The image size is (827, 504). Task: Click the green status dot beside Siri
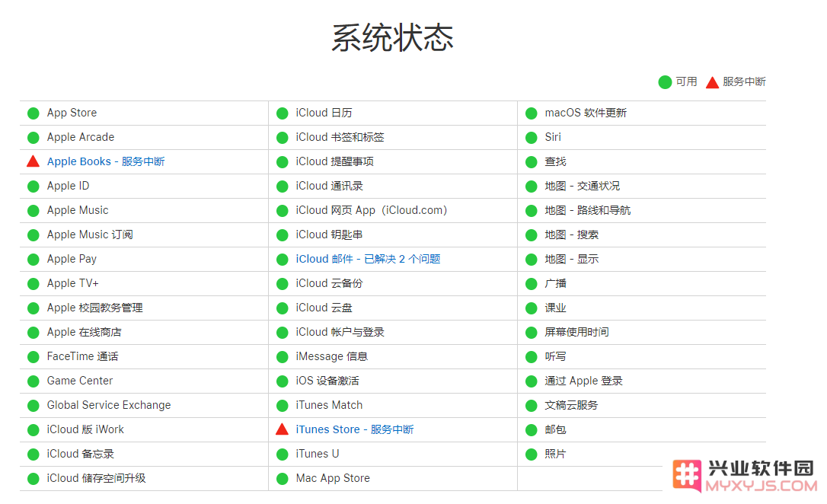pyautogui.click(x=531, y=138)
